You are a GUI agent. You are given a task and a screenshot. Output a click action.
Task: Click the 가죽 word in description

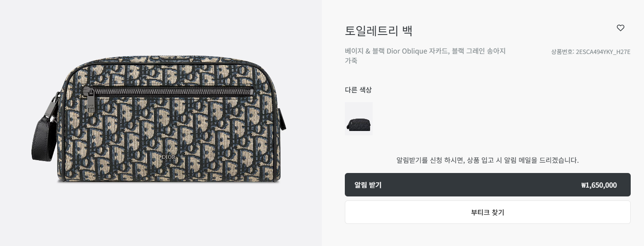click(351, 61)
